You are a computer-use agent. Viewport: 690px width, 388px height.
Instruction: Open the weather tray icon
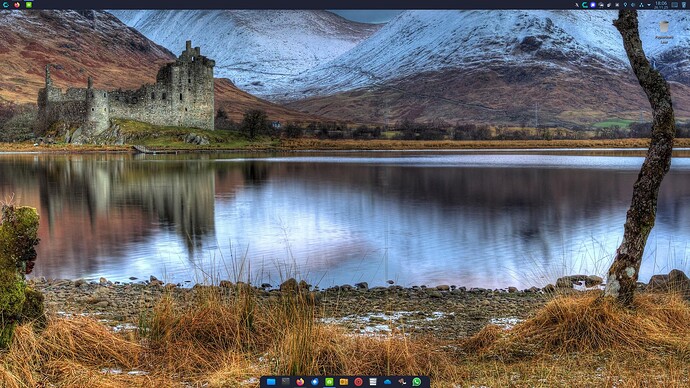coord(601,5)
